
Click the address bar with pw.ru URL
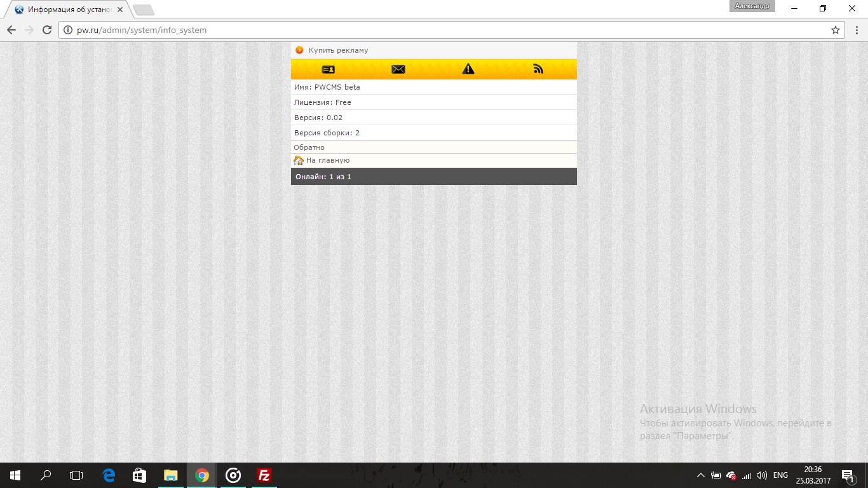click(x=445, y=30)
